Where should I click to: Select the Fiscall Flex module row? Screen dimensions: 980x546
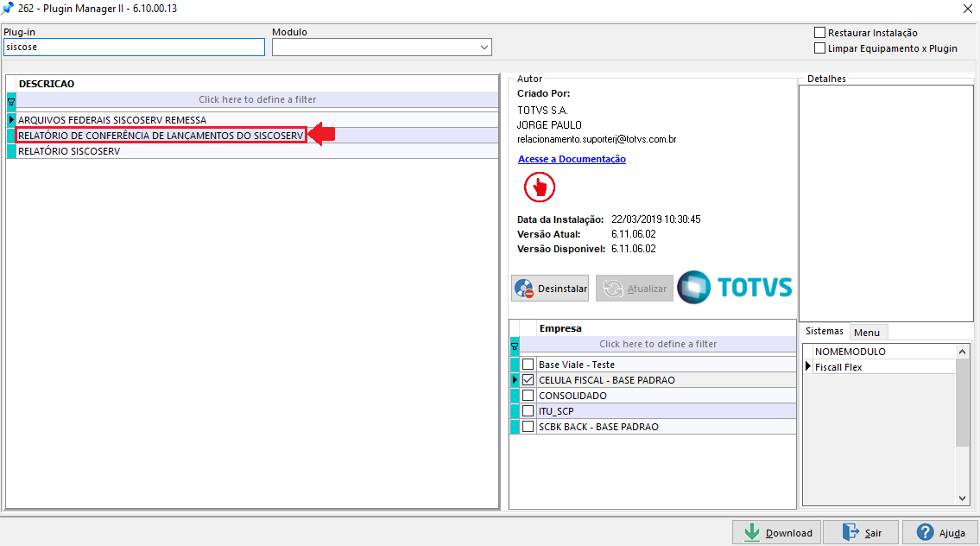pyautogui.click(x=884, y=367)
